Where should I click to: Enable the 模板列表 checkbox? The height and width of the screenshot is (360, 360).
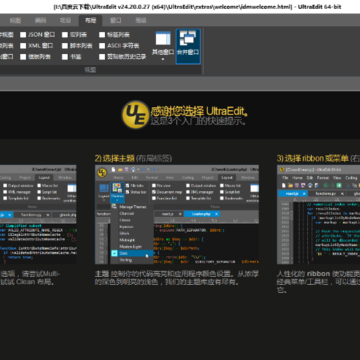(x=23, y=57)
